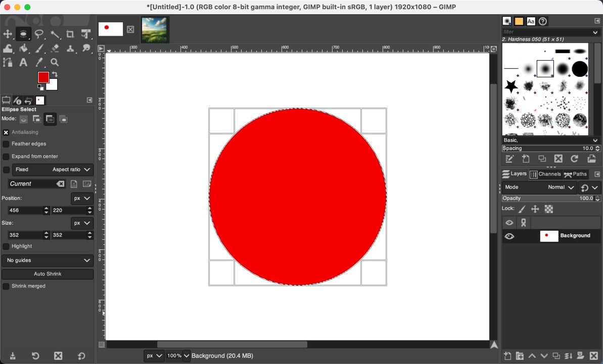Select the Zoom magnifier tool
Screen dimensions: 603x364
click(55, 62)
